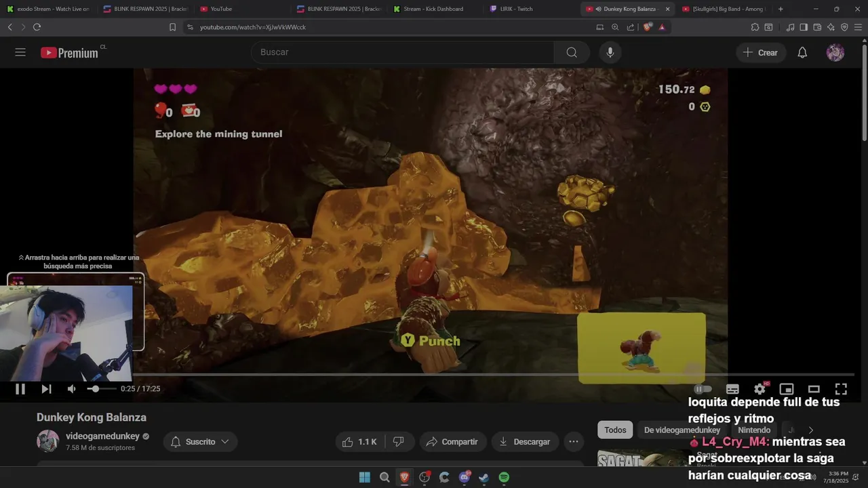The width and height of the screenshot is (868, 488).
Task: Start voice search with the microphone icon
Action: point(610,52)
